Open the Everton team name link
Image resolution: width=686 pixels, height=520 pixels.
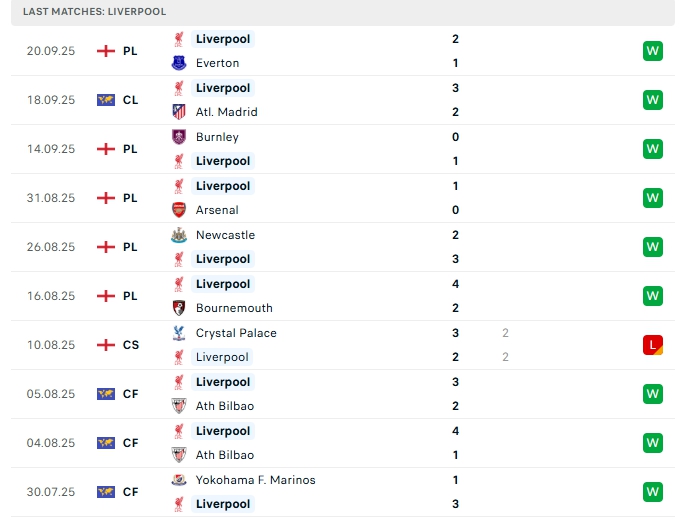click(x=217, y=63)
